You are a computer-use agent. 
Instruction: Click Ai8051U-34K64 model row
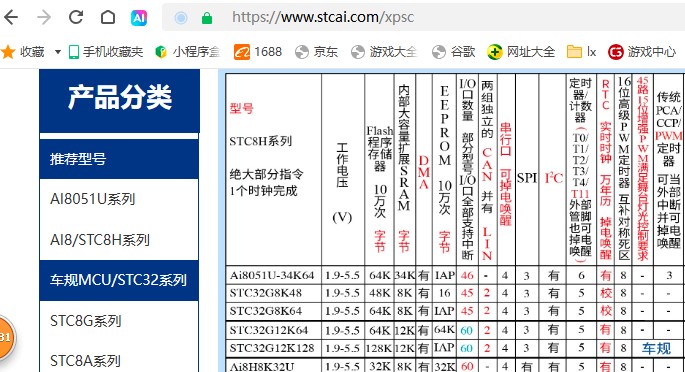coord(272,276)
